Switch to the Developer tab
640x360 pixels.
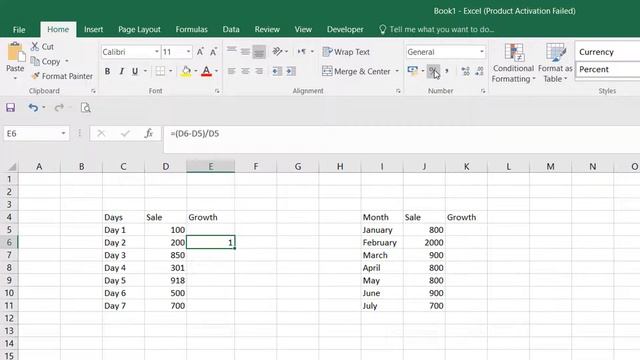click(345, 29)
